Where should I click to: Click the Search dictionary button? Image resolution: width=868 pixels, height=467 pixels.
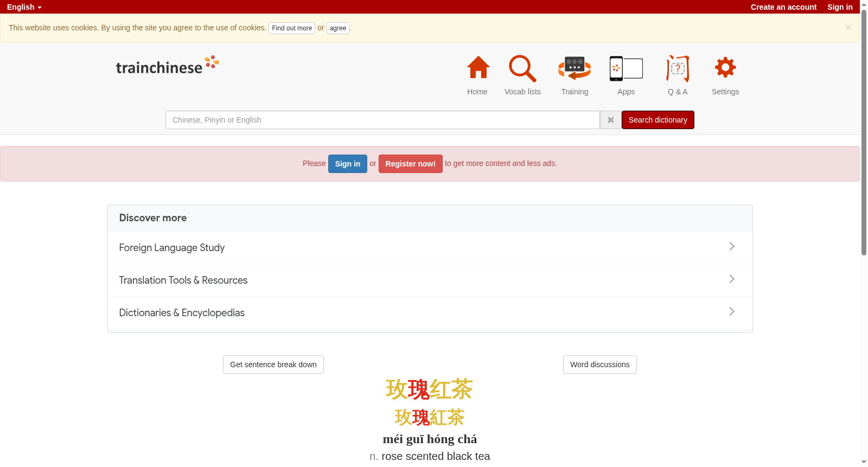pos(658,120)
